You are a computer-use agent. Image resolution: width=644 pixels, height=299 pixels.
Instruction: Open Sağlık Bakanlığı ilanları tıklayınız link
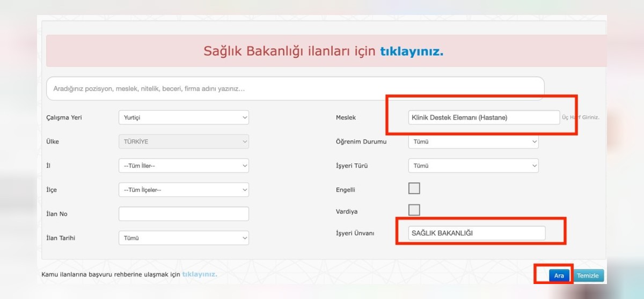point(412,51)
